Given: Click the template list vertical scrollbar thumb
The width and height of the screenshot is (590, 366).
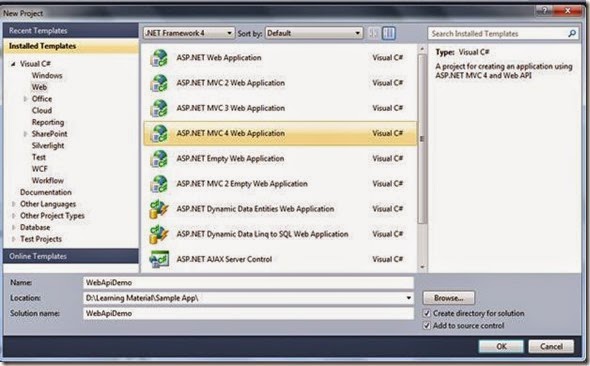Looking at the screenshot, I should click(422, 139).
